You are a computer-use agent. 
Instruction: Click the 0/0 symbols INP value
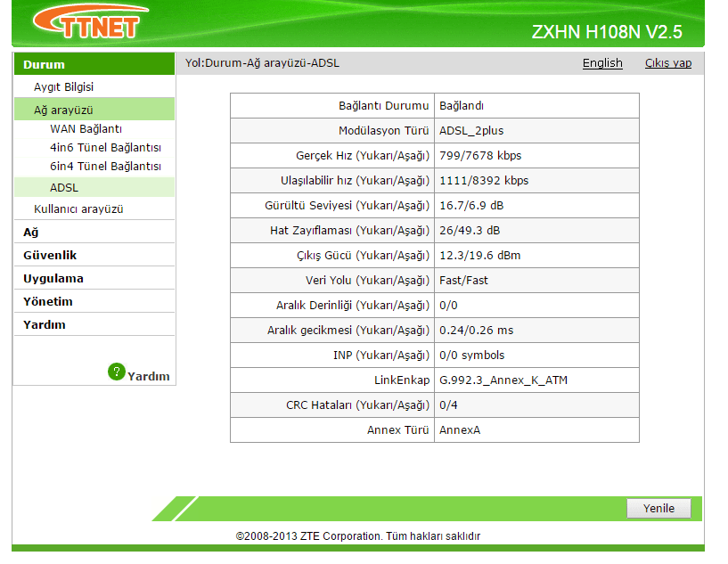[x=471, y=356]
